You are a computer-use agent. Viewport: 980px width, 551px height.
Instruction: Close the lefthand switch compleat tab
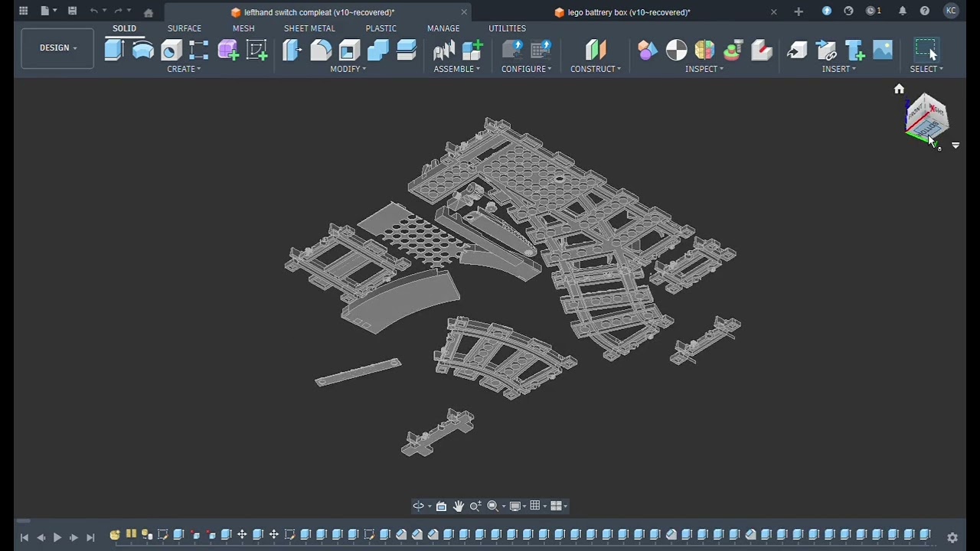464,11
